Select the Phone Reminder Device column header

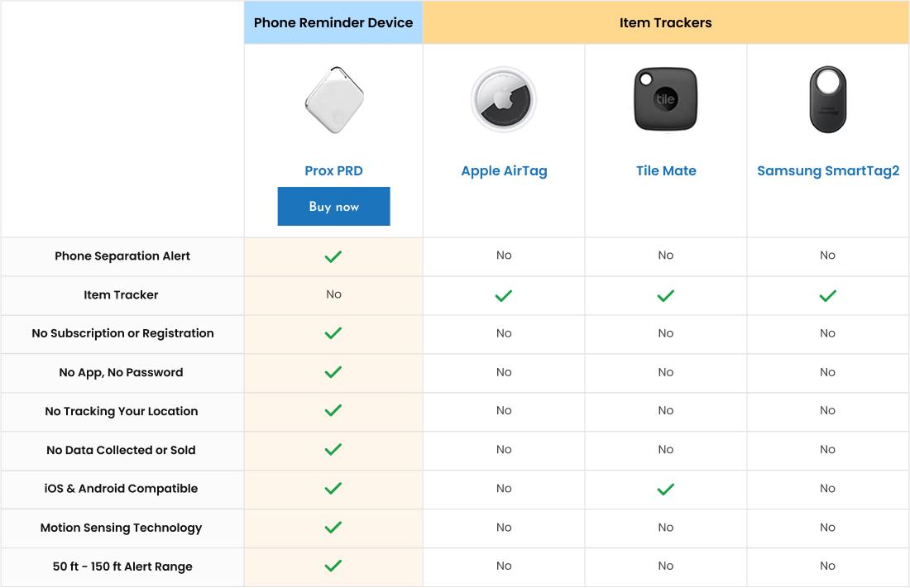333,22
